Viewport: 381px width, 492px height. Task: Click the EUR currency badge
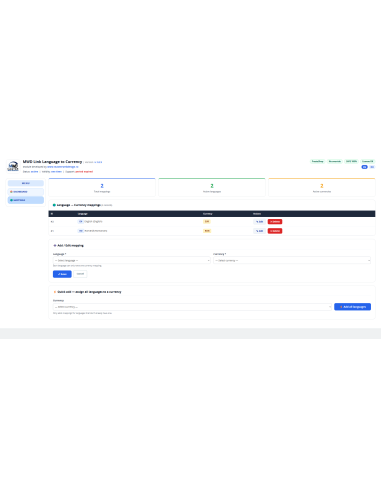coord(207,221)
